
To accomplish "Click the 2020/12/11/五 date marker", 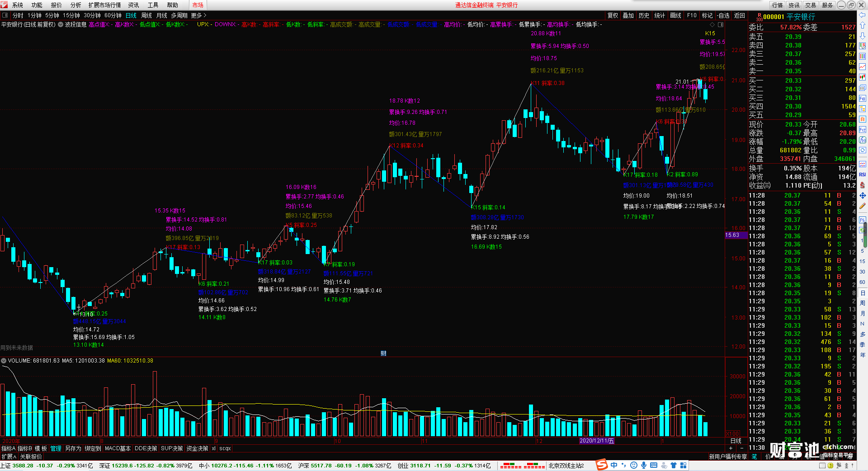I will [597, 441].
